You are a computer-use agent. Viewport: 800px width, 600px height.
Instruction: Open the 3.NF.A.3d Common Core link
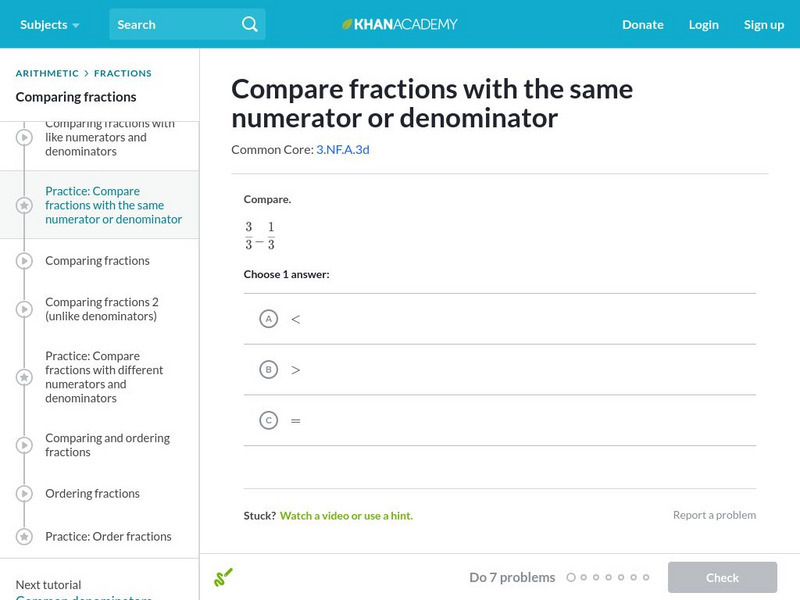(343, 150)
